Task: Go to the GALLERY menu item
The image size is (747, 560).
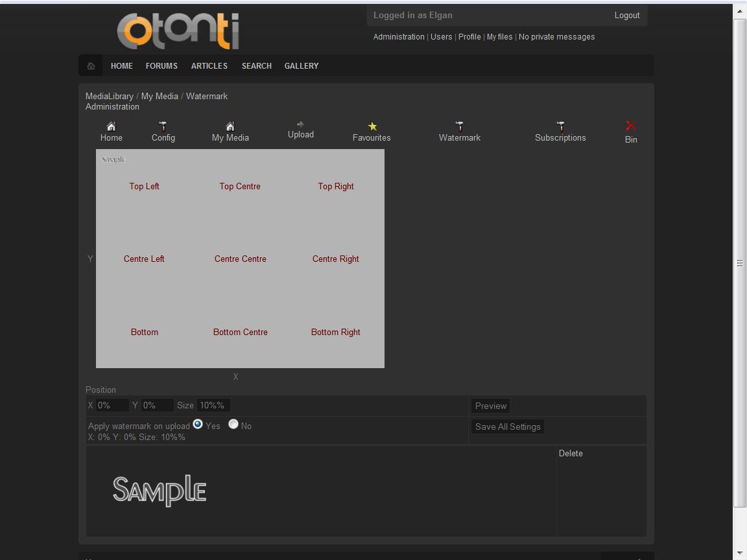Action: click(x=302, y=66)
